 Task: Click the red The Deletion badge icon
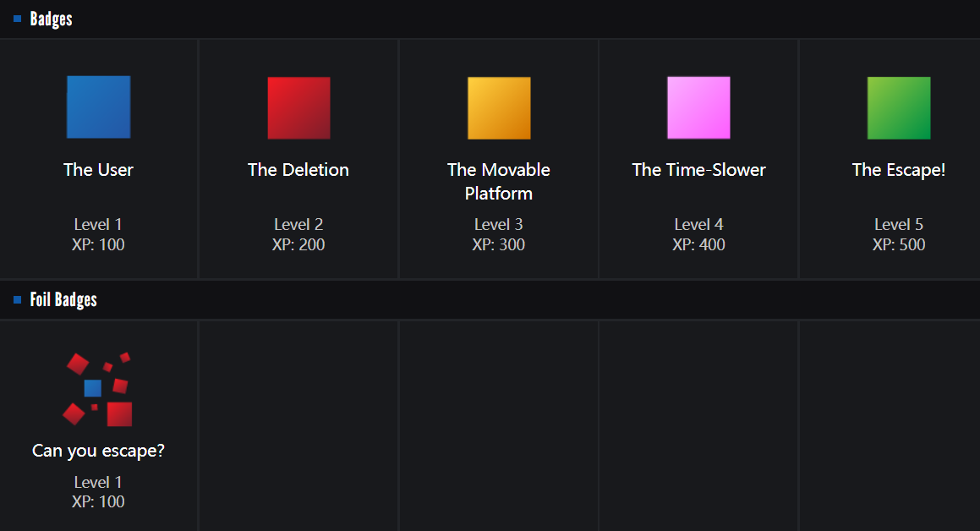click(298, 107)
